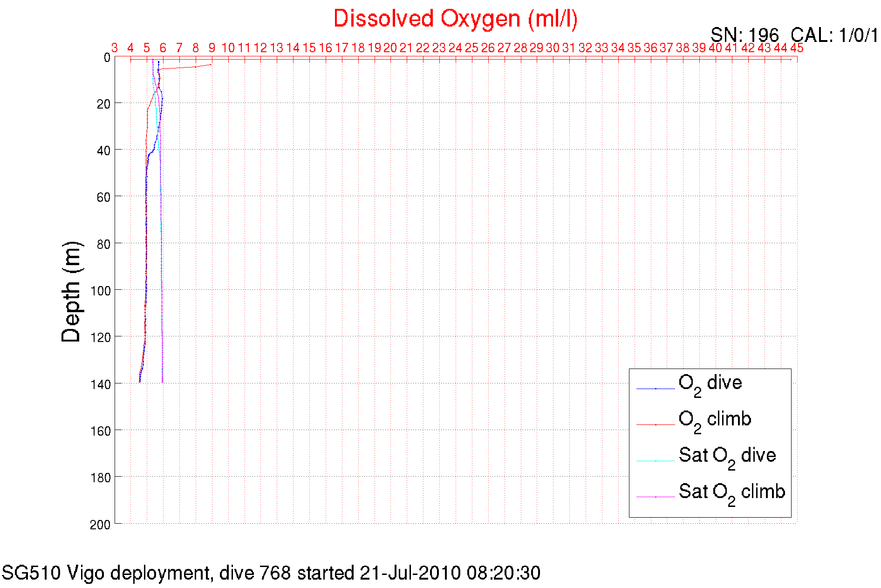The height and width of the screenshot is (588, 881).
Task: Click the oxygen axis tick label 20
Action: pos(390,48)
